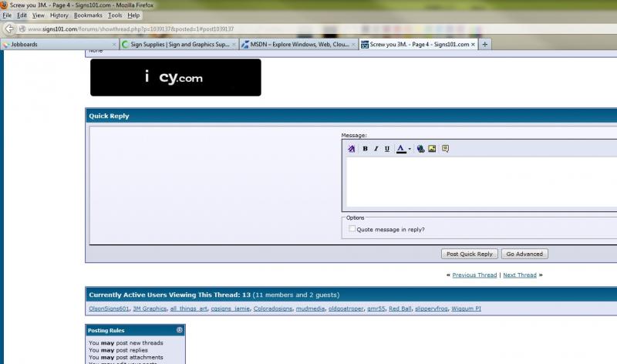Open the Bookmarks menu
This screenshot has width=617, height=364.
[88, 15]
